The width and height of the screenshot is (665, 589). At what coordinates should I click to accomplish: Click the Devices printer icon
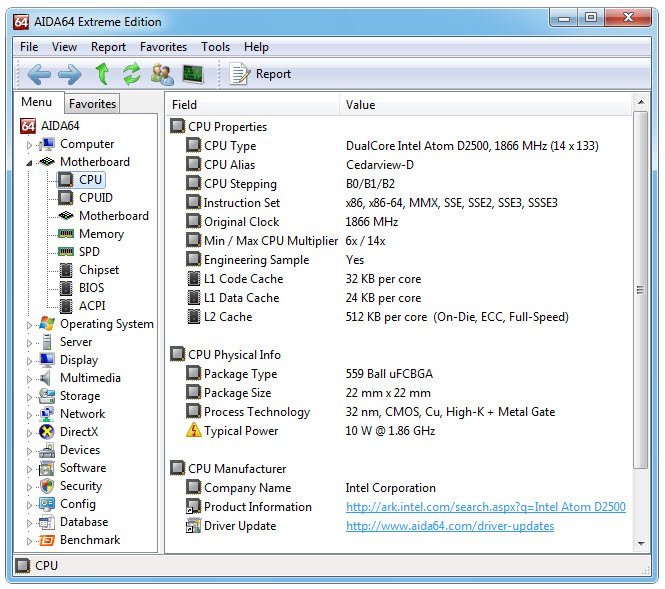47,450
